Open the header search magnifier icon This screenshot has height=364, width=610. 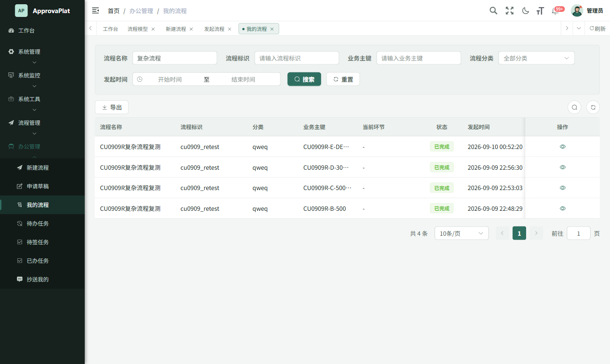click(494, 11)
